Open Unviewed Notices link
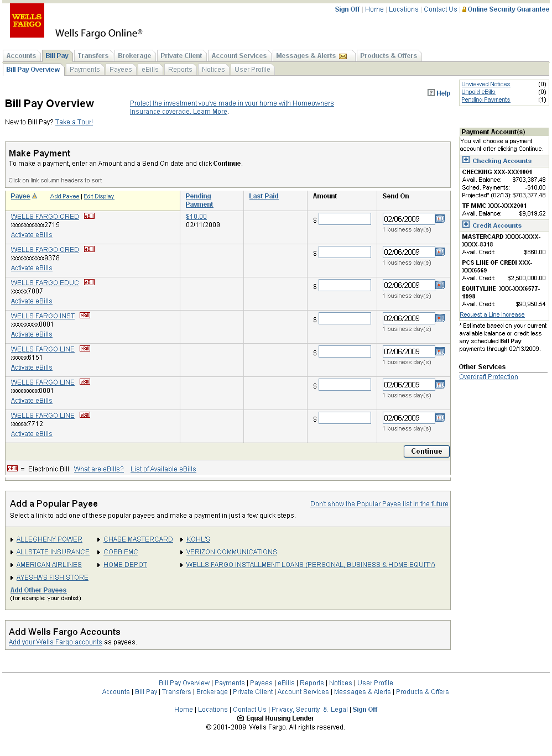 [486, 84]
